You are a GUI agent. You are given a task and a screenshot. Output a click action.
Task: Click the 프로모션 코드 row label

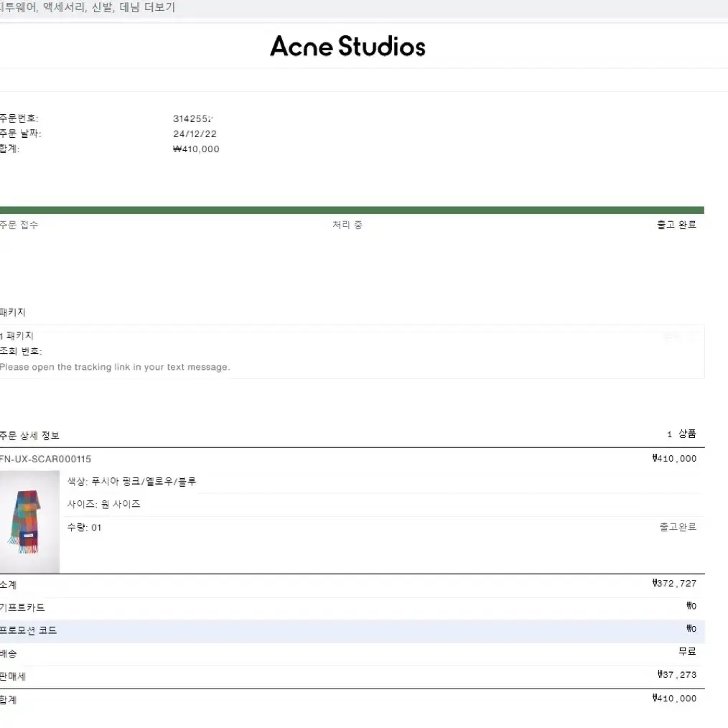coord(28,630)
